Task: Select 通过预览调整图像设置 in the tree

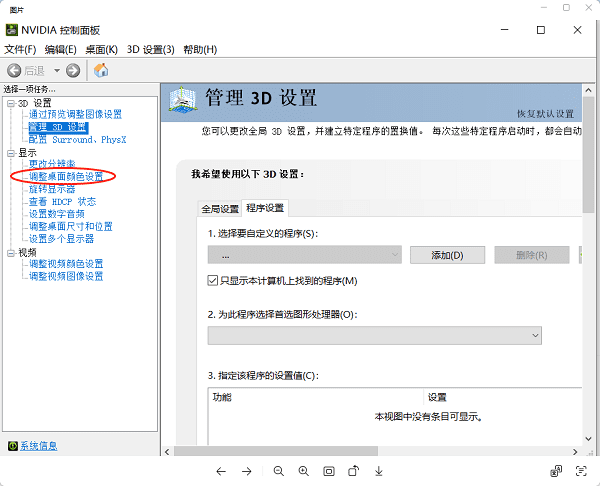Action: (x=75, y=114)
